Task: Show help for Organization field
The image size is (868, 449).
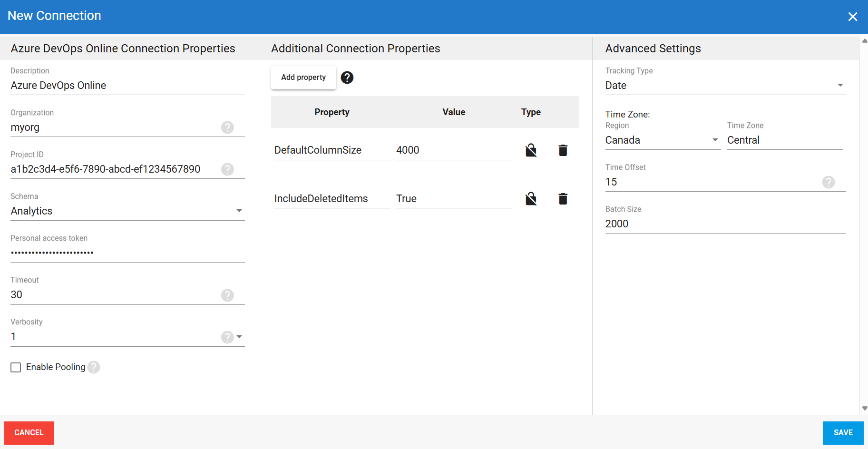Action: (x=227, y=127)
